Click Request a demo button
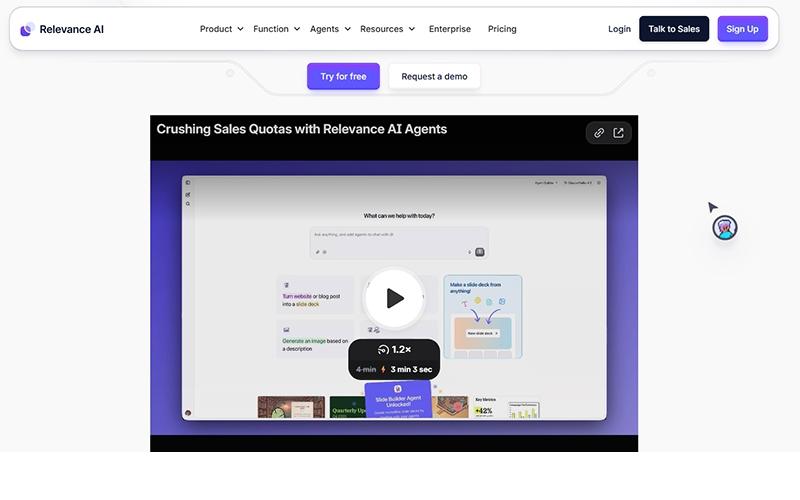 (x=434, y=76)
